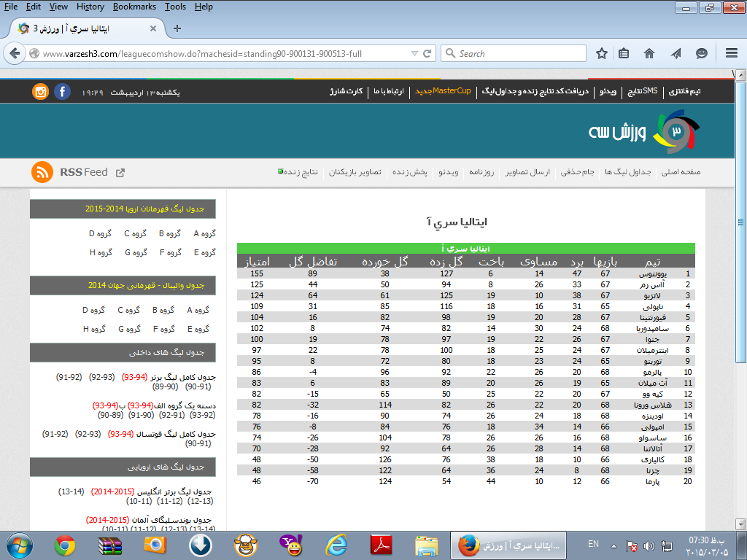Open the History menu
747x560 pixels.
coord(90,7)
